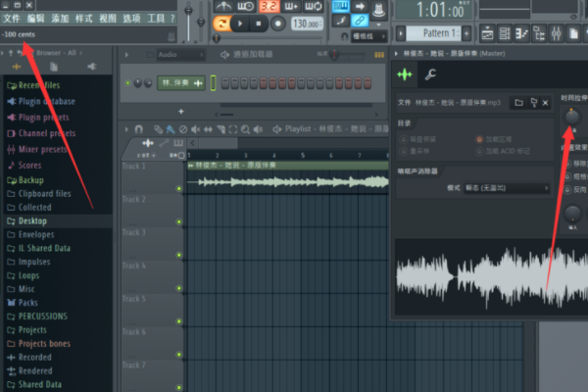Start playback with the play button
This screenshot has height=392, width=588.
click(240, 24)
